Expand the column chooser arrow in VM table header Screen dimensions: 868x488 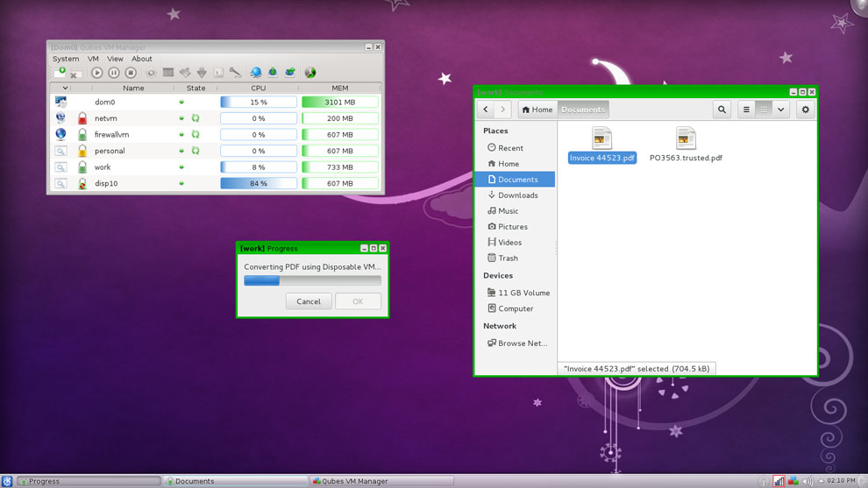(x=65, y=88)
